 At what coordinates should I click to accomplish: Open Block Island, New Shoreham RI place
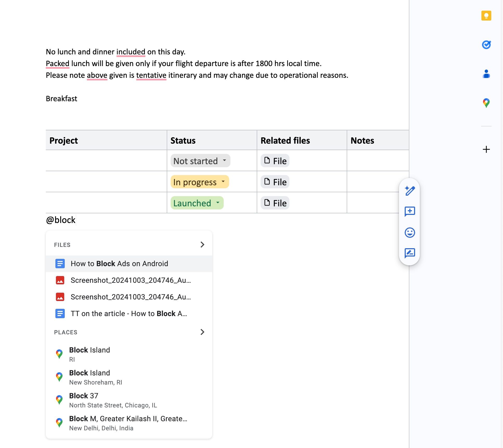coord(128,377)
